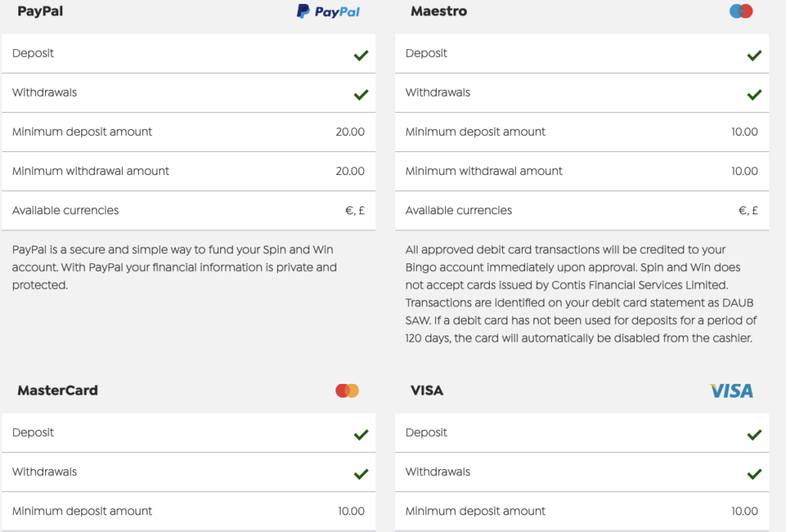Click PayPal Minimum deposit amount row
786x532 pixels.
(x=189, y=132)
